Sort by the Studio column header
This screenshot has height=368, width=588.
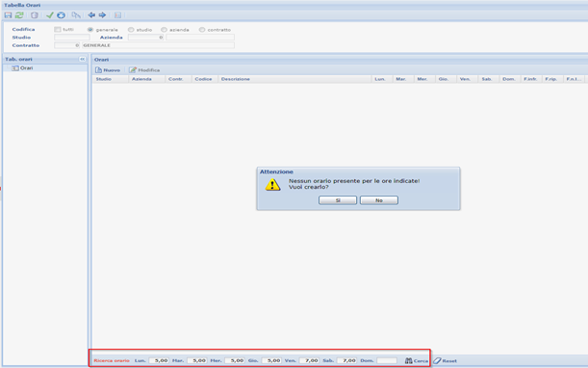111,79
